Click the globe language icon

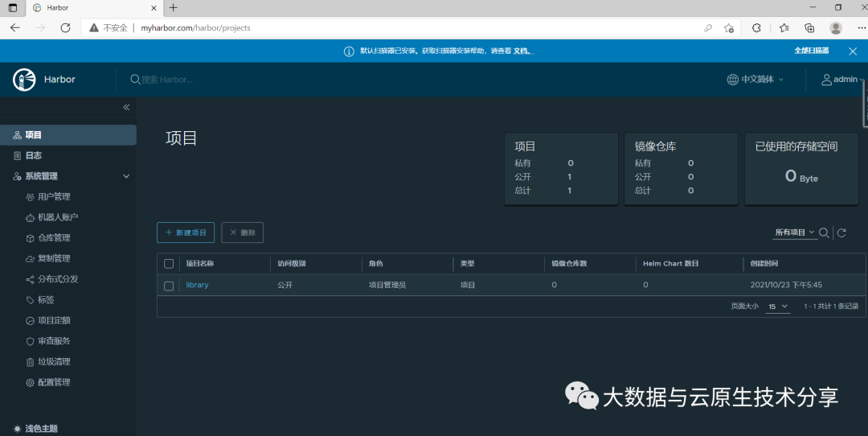click(x=733, y=79)
